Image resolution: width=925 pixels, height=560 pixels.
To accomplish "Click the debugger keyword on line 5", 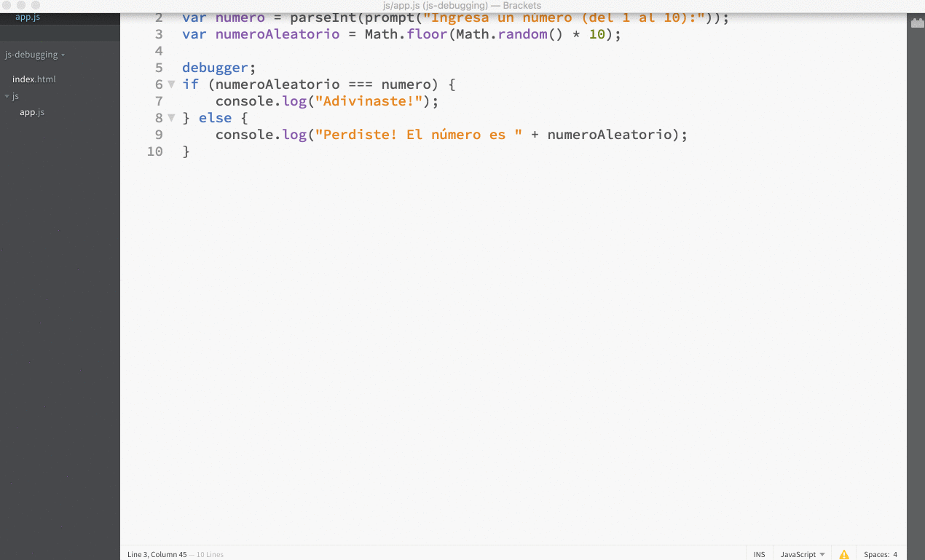I will click(x=215, y=68).
